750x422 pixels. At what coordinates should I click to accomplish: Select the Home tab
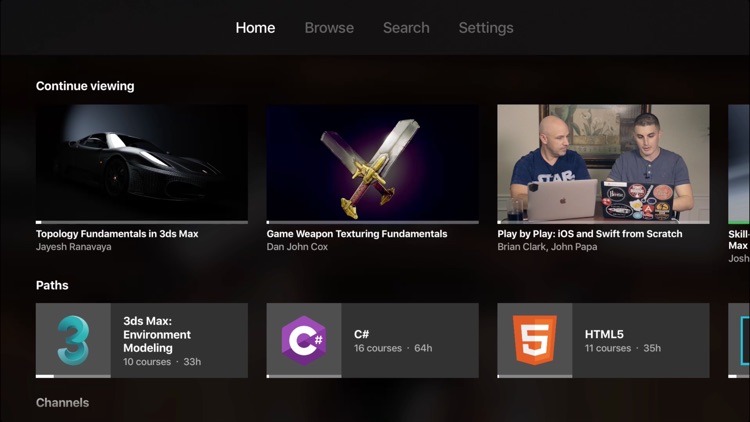point(255,28)
